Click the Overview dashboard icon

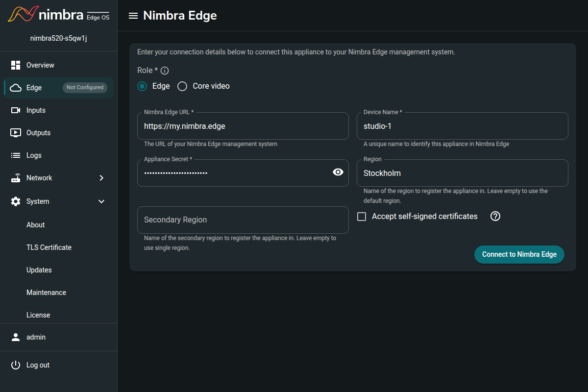[x=16, y=65]
